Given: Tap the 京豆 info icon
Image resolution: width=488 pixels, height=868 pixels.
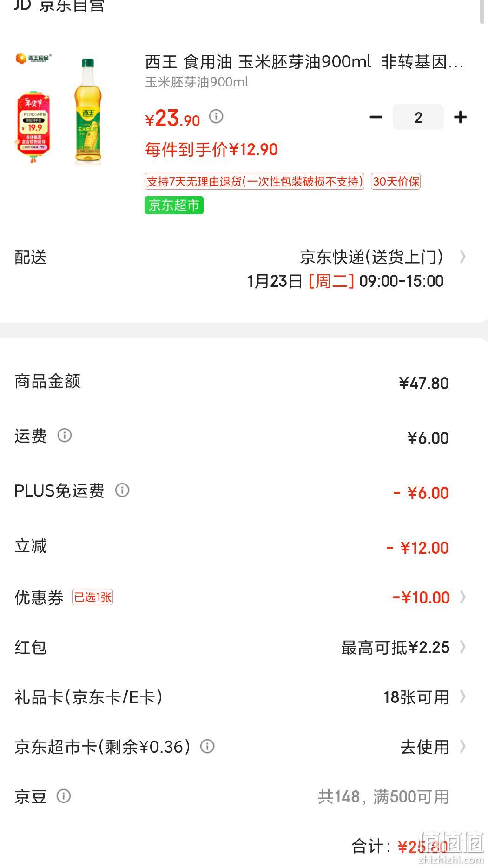Looking at the screenshot, I should (64, 796).
